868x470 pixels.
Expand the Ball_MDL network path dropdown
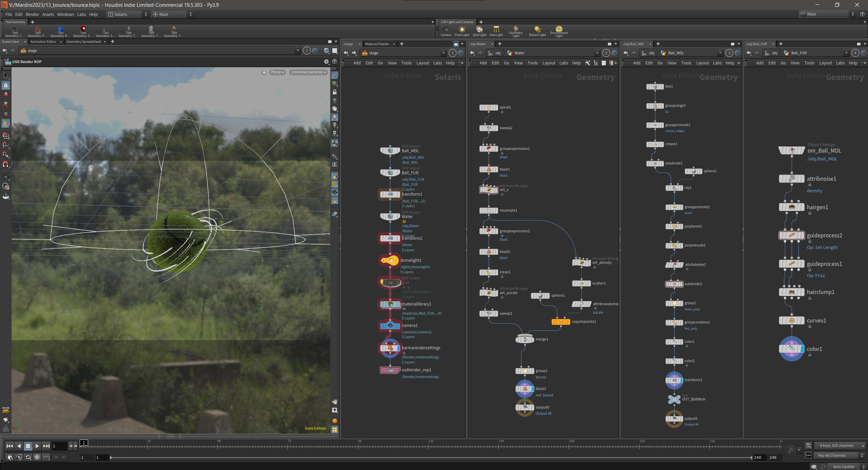point(720,53)
